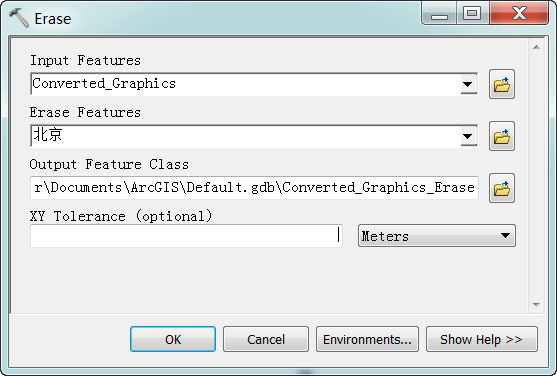Open the Environments... settings
Image resolution: width=557 pixels, height=376 pixels.
[x=367, y=339]
